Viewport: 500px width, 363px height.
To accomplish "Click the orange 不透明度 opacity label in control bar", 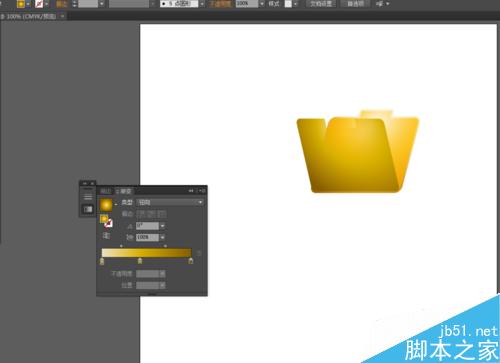I will tap(221, 4).
